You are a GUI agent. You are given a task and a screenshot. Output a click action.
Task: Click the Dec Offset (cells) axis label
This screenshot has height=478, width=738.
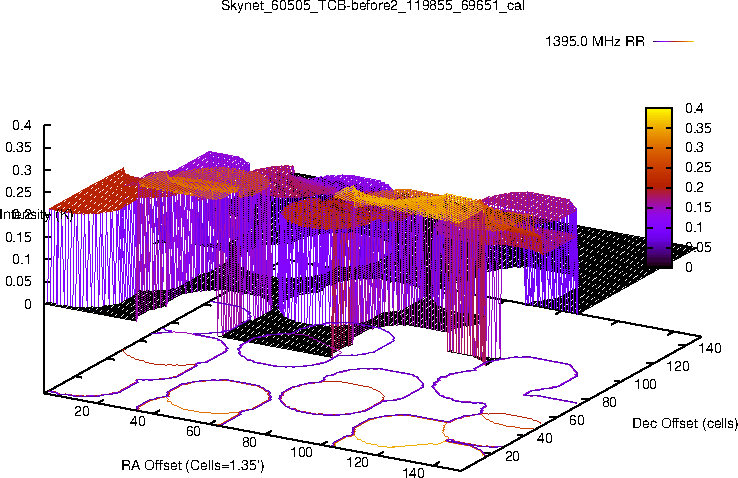click(x=685, y=423)
